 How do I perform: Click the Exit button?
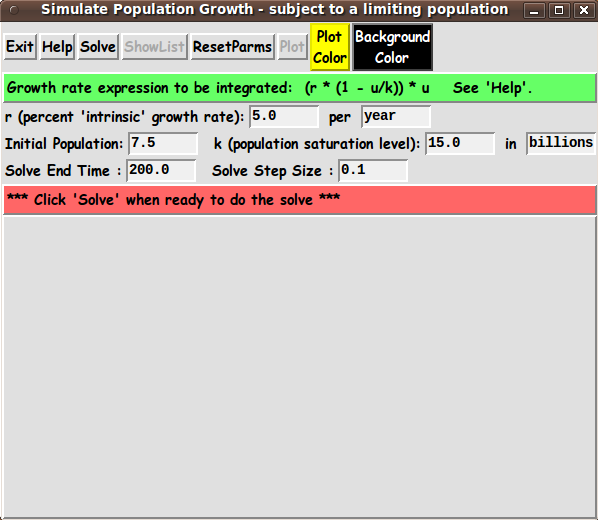pos(20,47)
